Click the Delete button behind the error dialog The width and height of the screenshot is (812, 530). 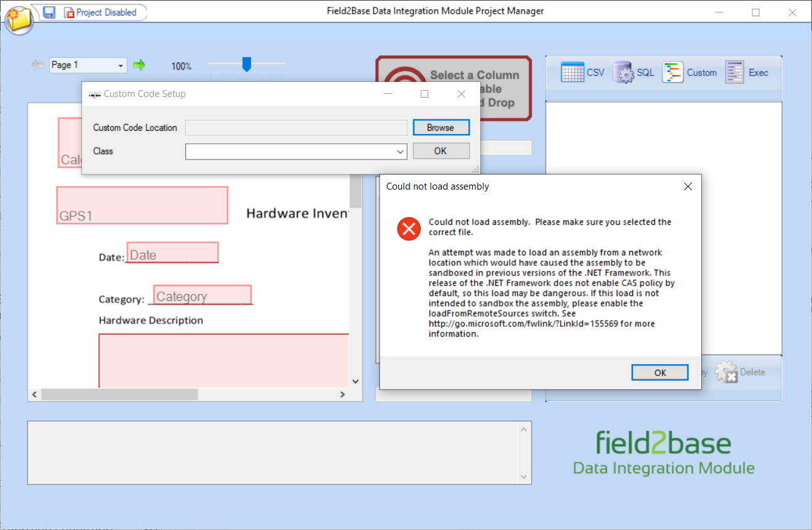[x=740, y=372]
